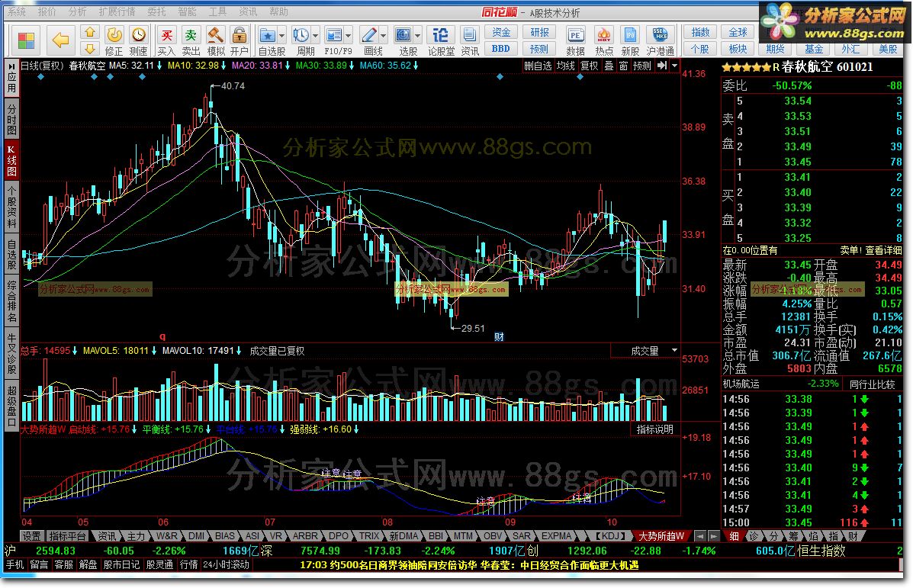Expand the 选股 dropdown arrow
The image size is (913, 588).
[417, 36]
